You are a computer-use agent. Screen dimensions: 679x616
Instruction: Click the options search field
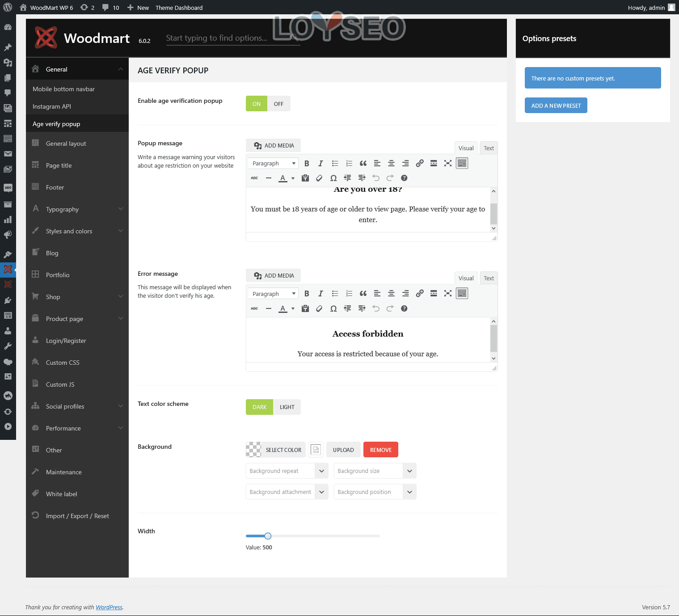[x=233, y=38]
